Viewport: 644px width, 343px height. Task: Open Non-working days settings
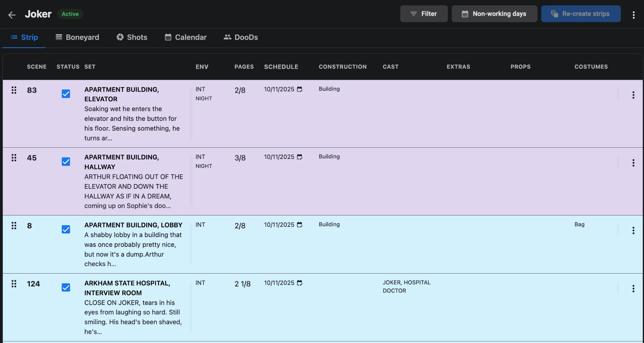pos(494,14)
